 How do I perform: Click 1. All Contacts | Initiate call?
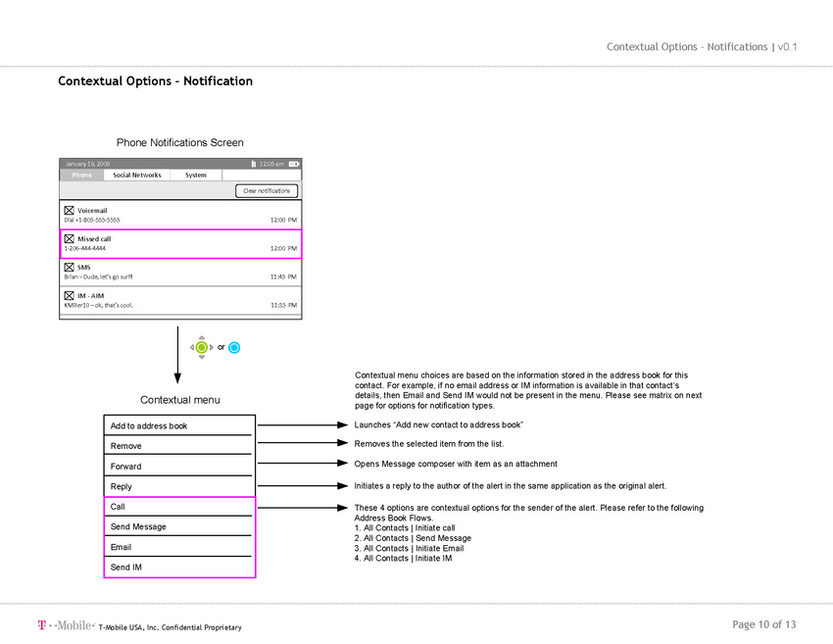(405, 527)
